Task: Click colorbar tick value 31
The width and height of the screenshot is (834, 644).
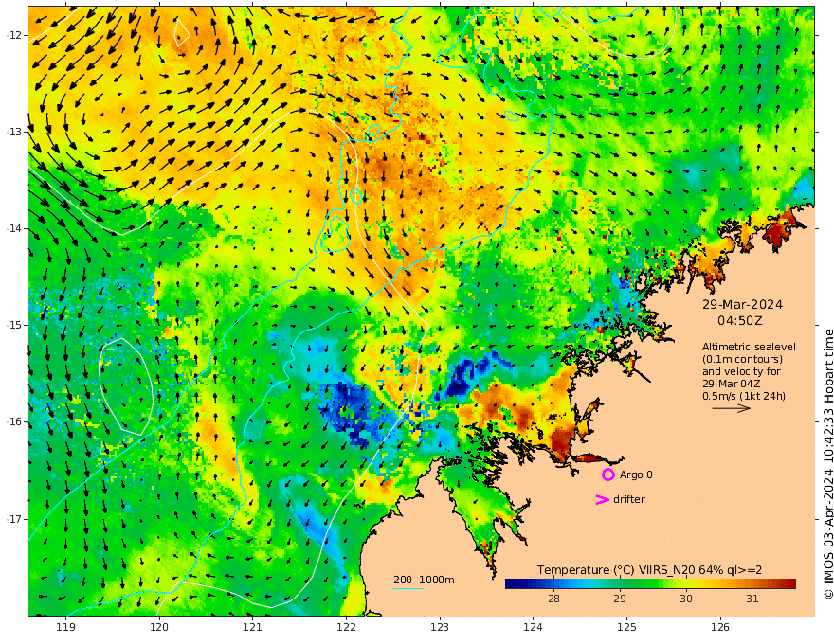Action: [752, 599]
